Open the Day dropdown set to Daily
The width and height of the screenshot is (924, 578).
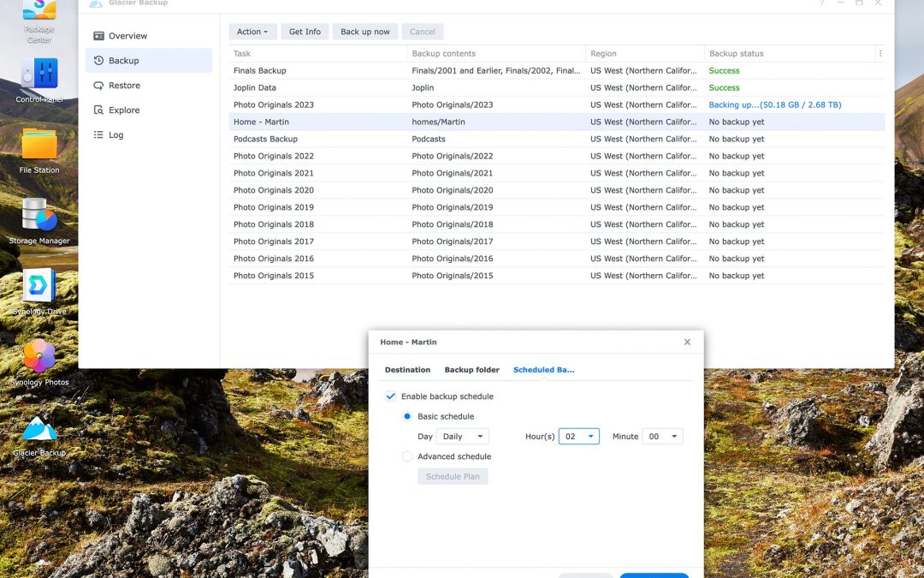point(462,437)
